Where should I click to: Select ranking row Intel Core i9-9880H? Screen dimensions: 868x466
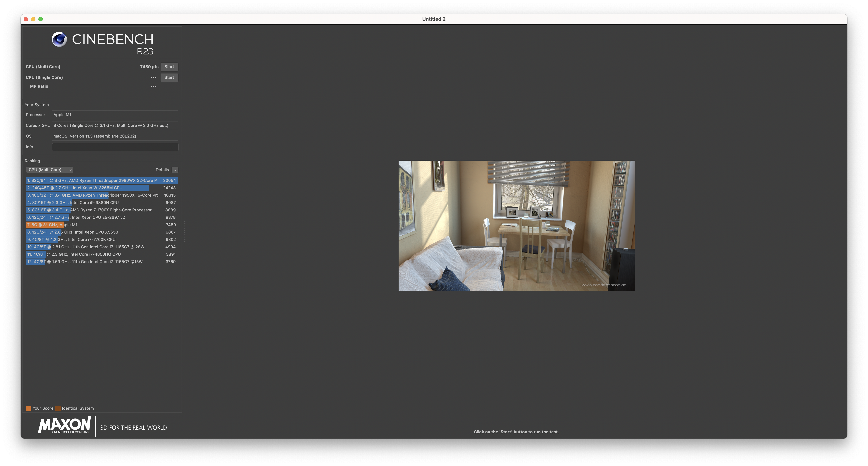pyautogui.click(x=102, y=203)
